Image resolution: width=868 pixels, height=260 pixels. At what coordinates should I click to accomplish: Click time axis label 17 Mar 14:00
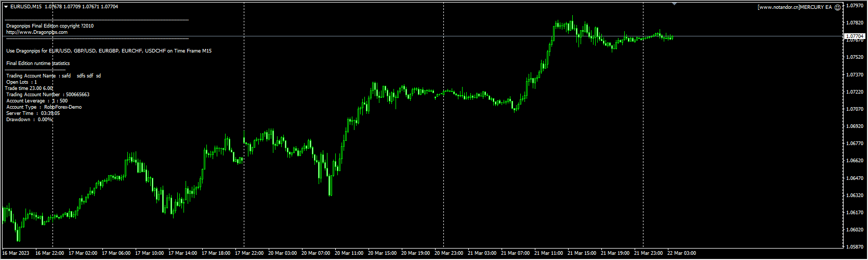coord(183,253)
